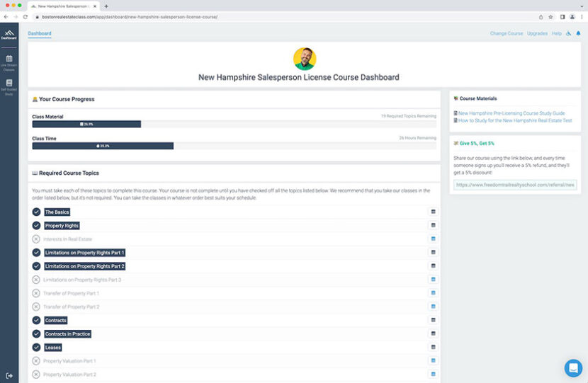Toggle the Property Rights completion check
This screenshot has height=383, width=588.
pyautogui.click(x=36, y=226)
